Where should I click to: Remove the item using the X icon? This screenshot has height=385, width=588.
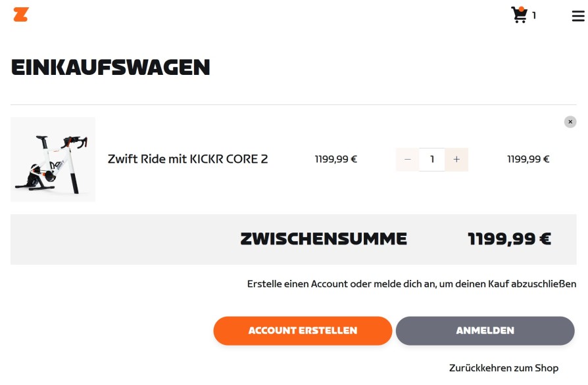pos(570,122)
